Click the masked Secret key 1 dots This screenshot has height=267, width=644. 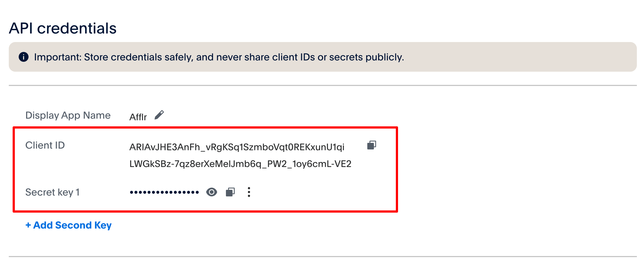click(164, 192)
